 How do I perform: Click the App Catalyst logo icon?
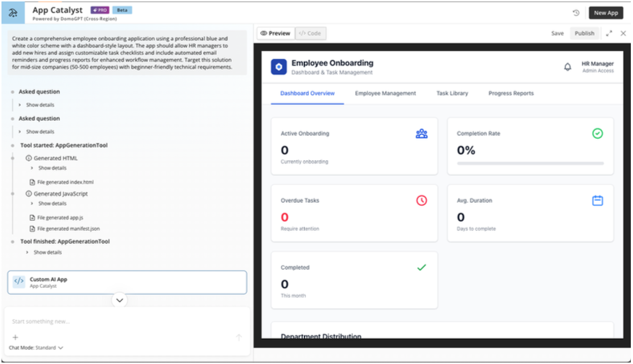pos(13,13)
